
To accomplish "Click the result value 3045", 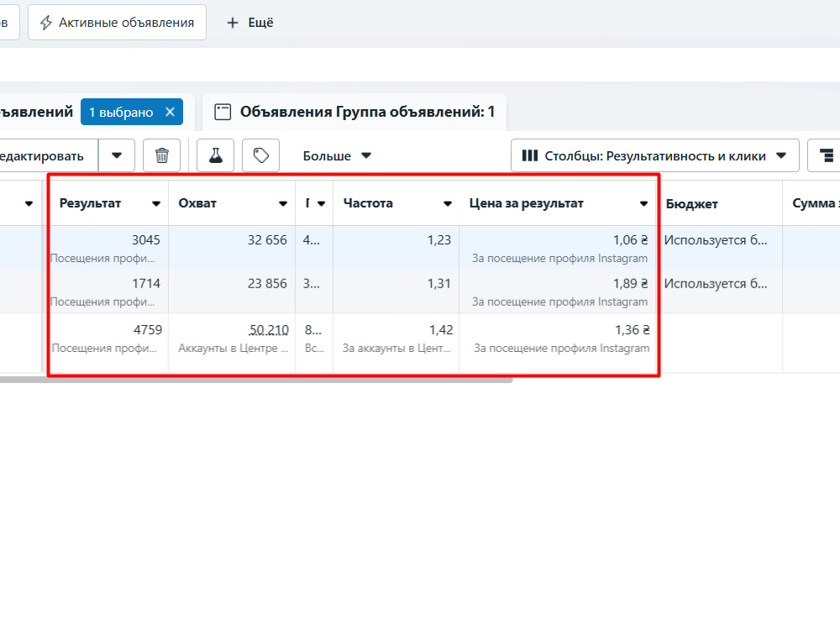I will [x=145, y=240].
